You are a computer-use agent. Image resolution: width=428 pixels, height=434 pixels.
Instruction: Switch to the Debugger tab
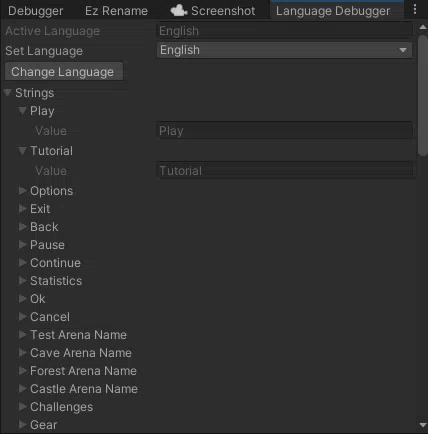[35, 11]
